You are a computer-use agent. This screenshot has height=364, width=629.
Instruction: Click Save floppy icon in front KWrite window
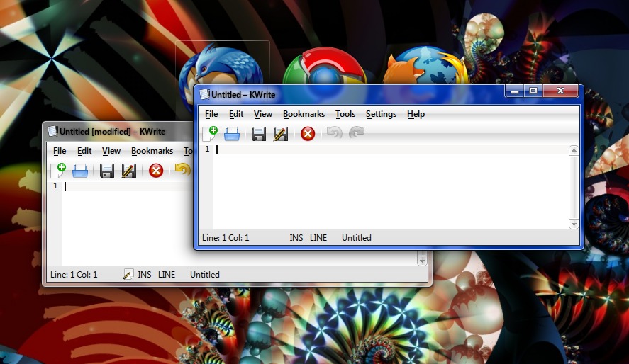tap(259, 134)
